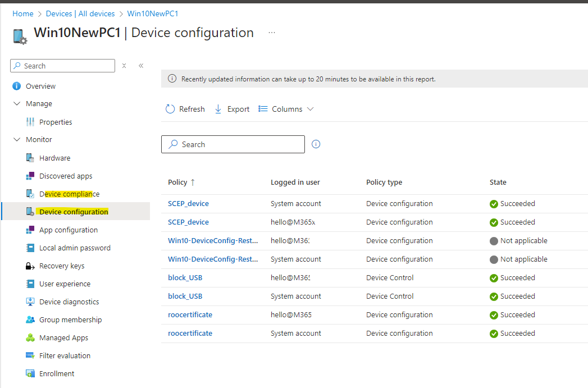
Task: Select Filter evaluation menu item
Action: [65, 356]
